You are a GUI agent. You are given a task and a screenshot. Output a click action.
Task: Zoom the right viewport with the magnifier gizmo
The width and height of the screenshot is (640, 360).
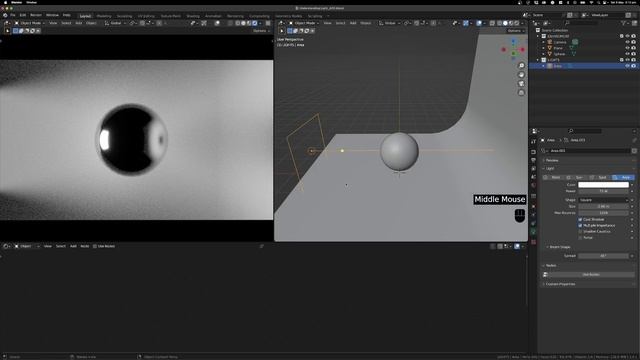[x=521, y=66]
